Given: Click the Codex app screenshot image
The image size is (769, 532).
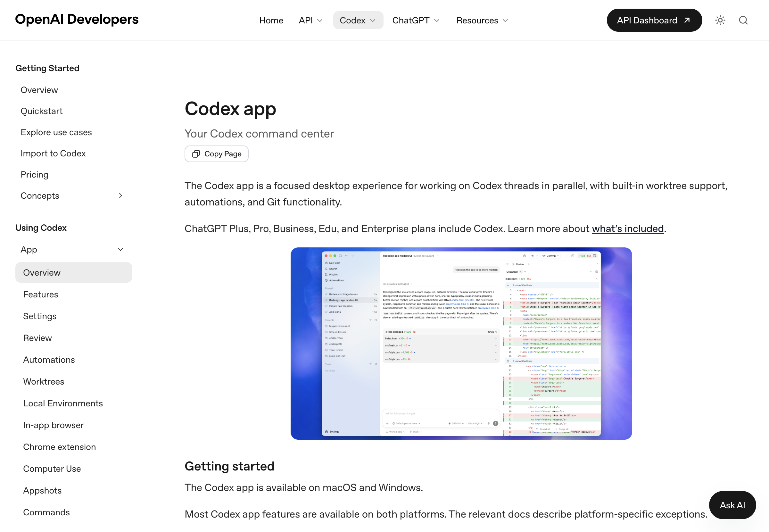Looking at the screenshot, I should click(461, 344).
